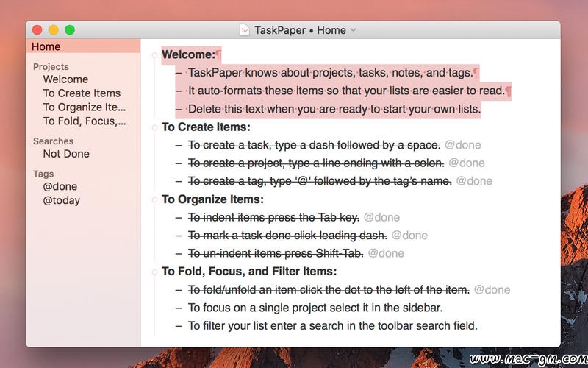The height and width of the screenshot is (368, 588).
Task: Click struck-through 'To un-indent items press Shift-Tab.' text
Action: pyautogui.click(x=276, y=253)
